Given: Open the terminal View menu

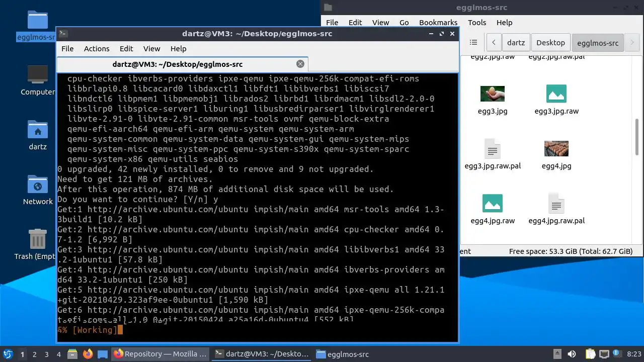Looking at the screenshot, I should click(x=151, y=49).
